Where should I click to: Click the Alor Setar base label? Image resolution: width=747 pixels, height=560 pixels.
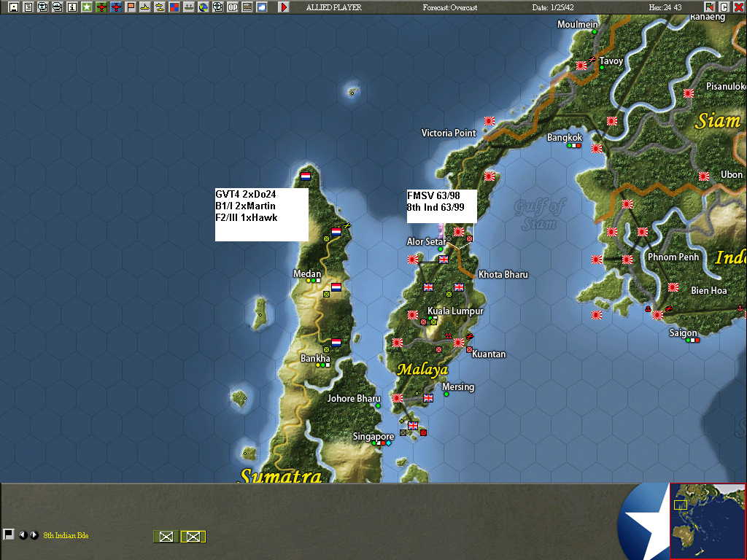tap(425, 241)
